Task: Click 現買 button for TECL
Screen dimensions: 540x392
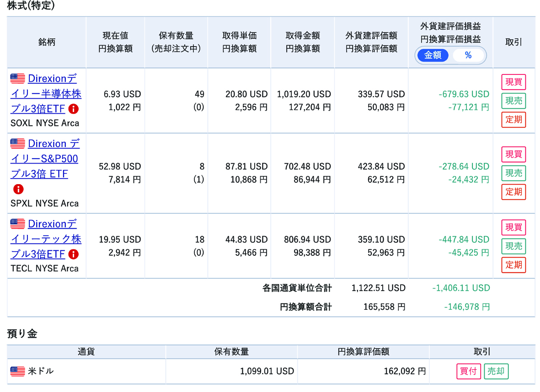Action: click(x=513, y=227)
